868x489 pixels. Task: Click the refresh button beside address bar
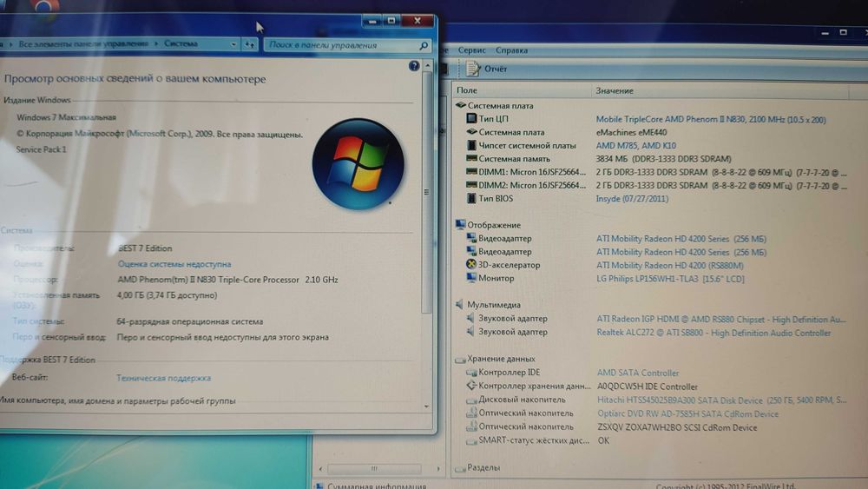point(250,44)
